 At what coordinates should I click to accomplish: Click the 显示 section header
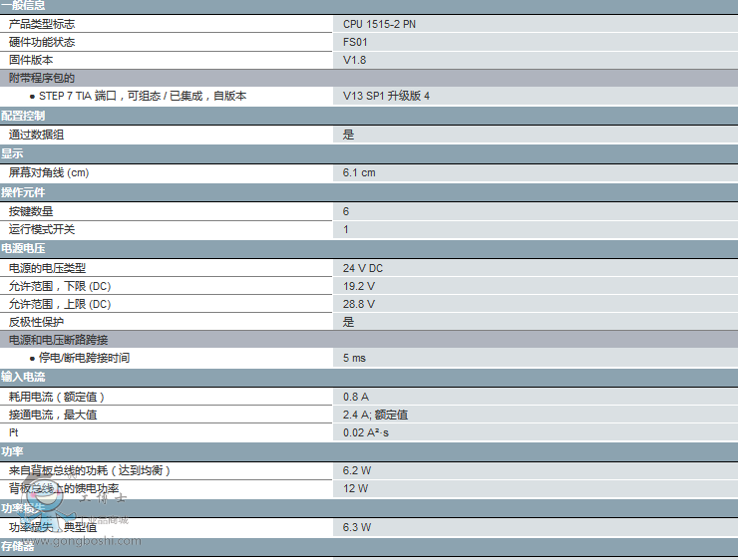pos(12,153)
